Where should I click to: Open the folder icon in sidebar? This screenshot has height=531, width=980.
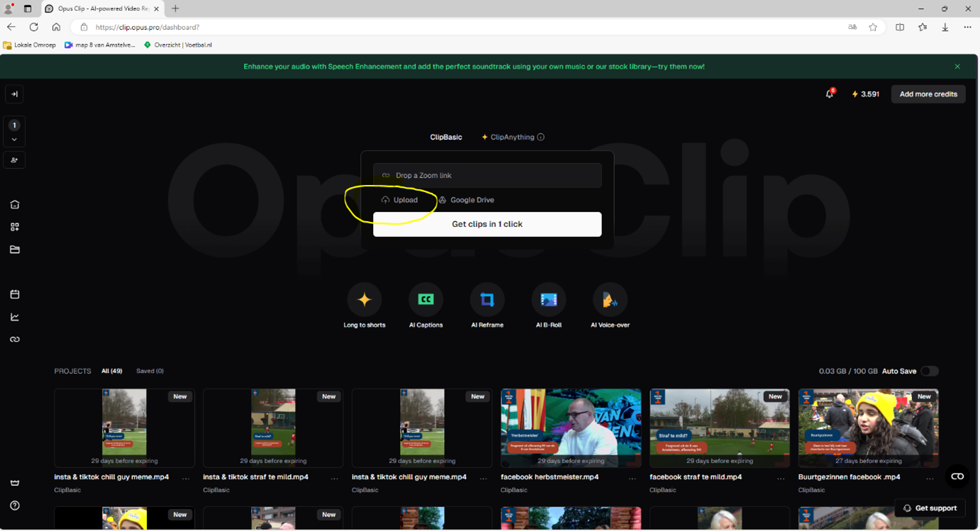[15, 250]
